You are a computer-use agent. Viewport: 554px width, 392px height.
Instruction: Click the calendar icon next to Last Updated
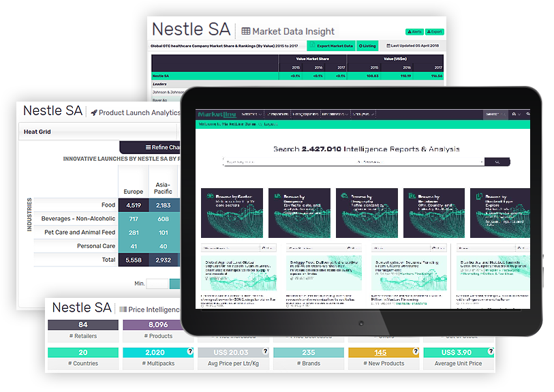click(388, 46)
